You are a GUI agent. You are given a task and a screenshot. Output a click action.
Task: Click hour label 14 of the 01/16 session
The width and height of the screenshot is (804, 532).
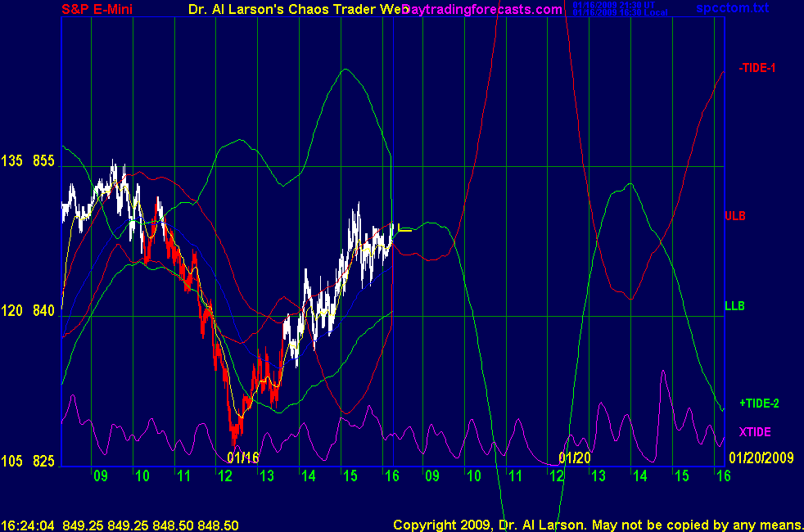click(x=308, y=476)
